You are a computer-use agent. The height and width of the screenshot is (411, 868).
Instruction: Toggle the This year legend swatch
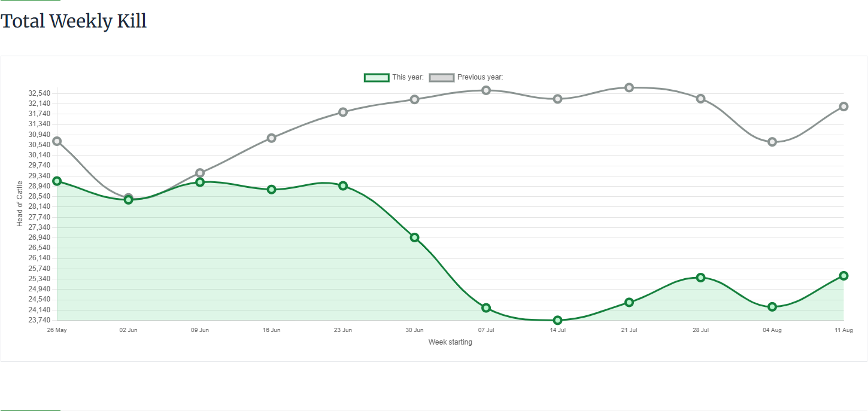(x=377, y=77)
